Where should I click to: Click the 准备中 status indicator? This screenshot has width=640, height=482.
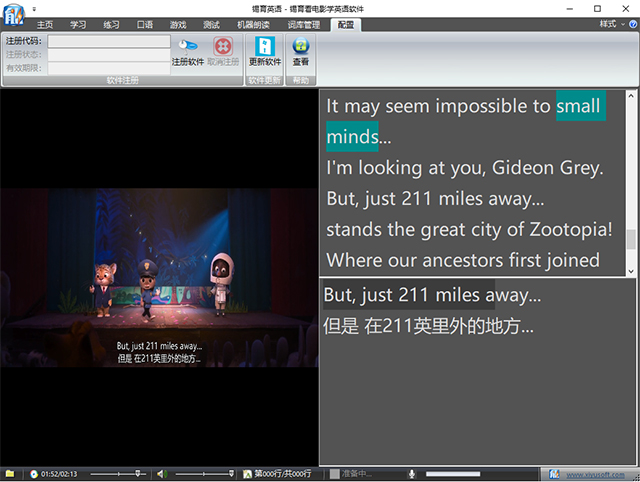pos(351,474)
